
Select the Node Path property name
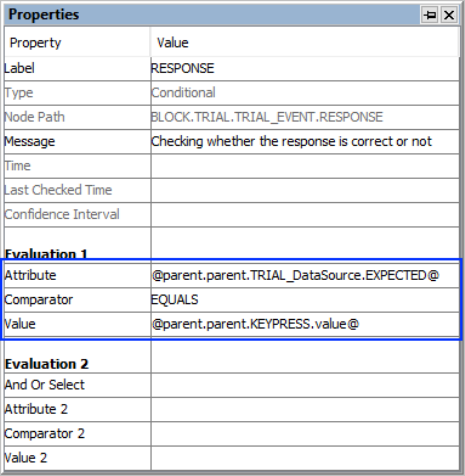(x=34, y=117)
